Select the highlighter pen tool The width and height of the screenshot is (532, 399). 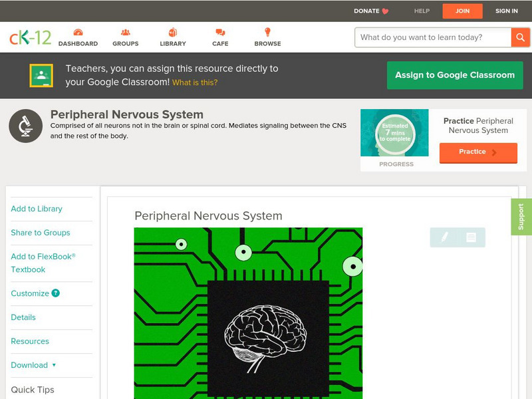click(444, 237)
